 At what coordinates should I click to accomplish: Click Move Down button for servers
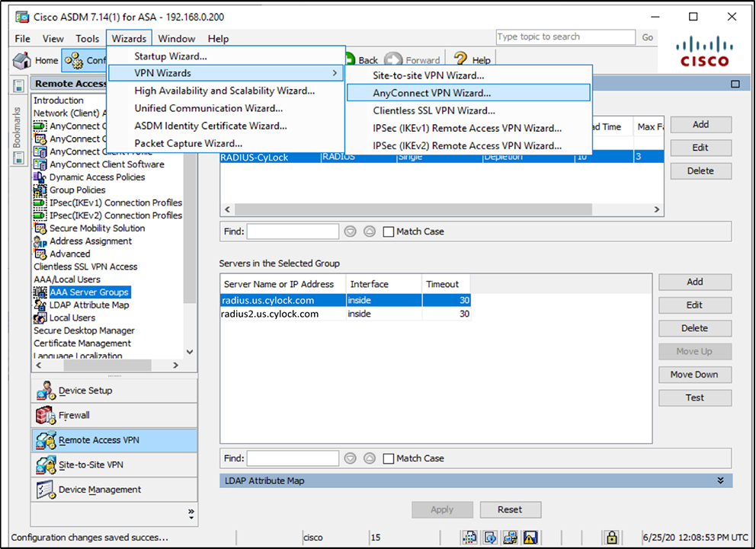[x=694, y=375]
